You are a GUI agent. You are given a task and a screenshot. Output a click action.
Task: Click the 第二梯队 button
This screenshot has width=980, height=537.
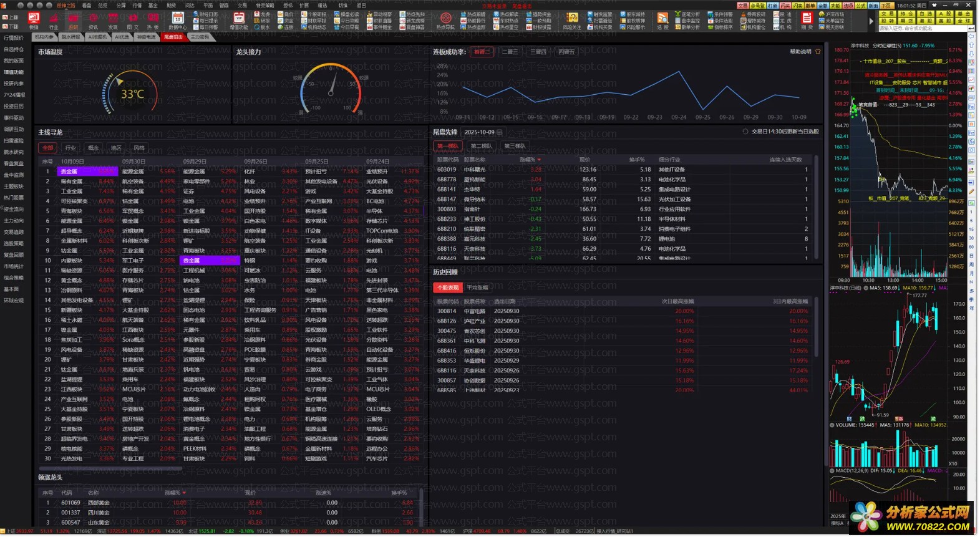click(481, 146)
